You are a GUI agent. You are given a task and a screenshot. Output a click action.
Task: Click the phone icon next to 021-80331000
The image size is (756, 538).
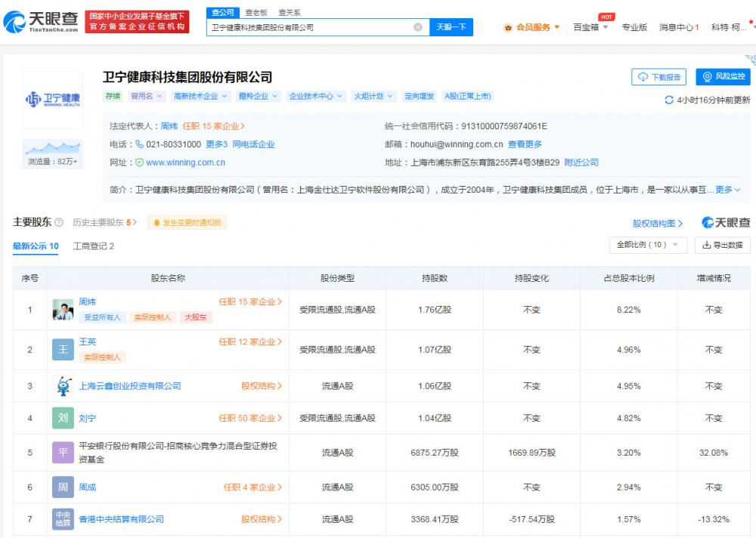coord(139,144)
